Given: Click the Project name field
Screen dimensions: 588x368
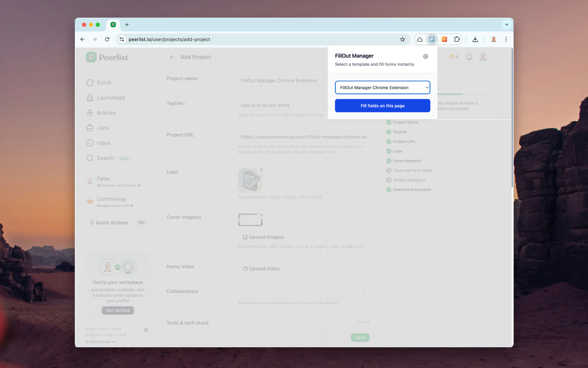Looking at the screenshot, I should [x=304, y=80].
